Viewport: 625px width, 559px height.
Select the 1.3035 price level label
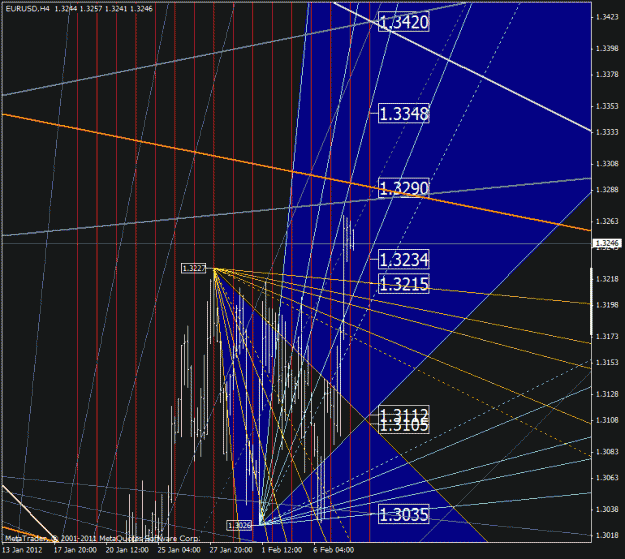(x=403, y=514)
